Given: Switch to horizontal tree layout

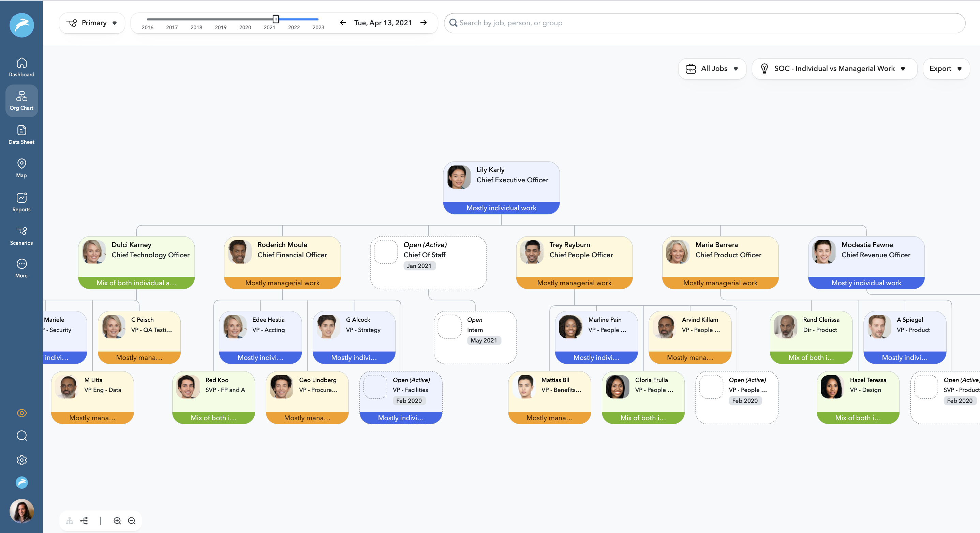Looking at the screenshot, I should coord(84,520).
